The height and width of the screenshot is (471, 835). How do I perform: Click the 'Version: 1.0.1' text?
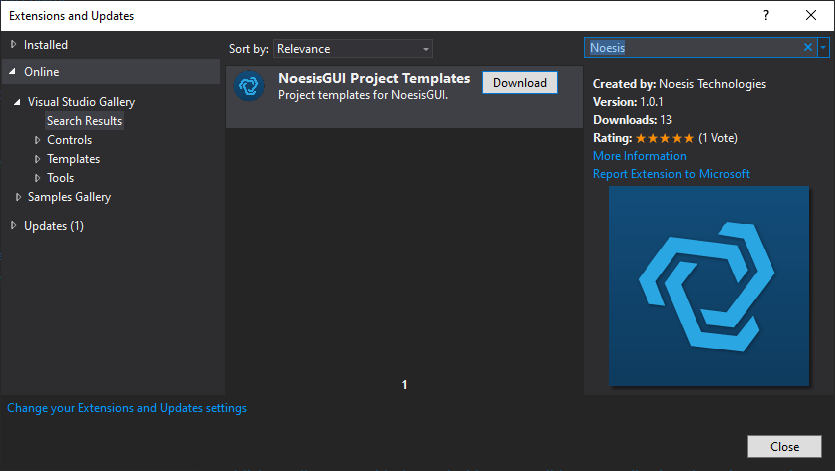tap(628, 102)
